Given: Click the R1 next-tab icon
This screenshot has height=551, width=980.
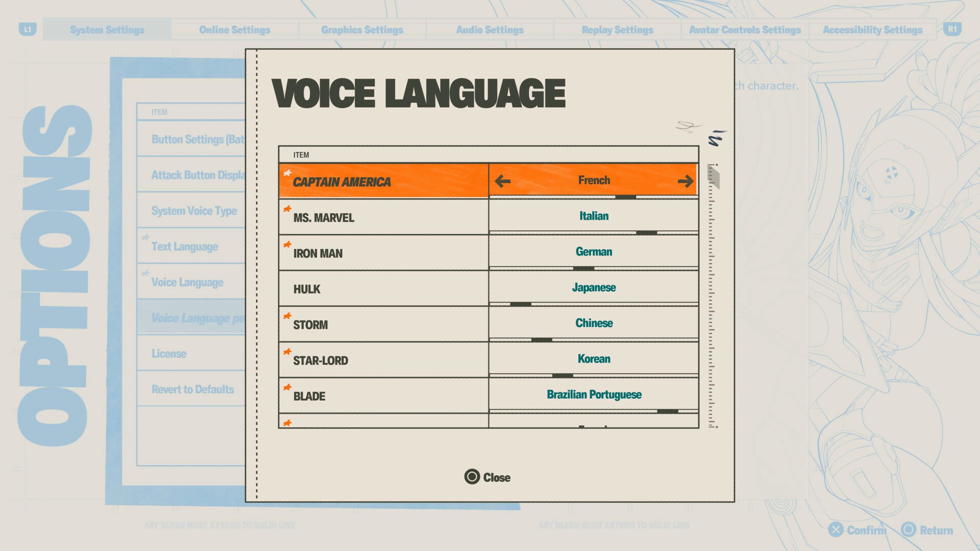Looking at the screenshot, I should pyautogui.click(x=952, y=29).
